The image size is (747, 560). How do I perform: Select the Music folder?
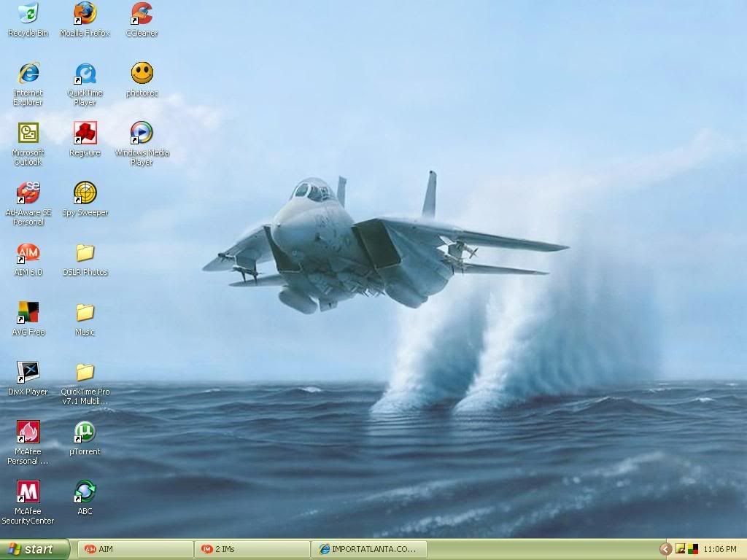pyautogui.click(x=85, y=313)
